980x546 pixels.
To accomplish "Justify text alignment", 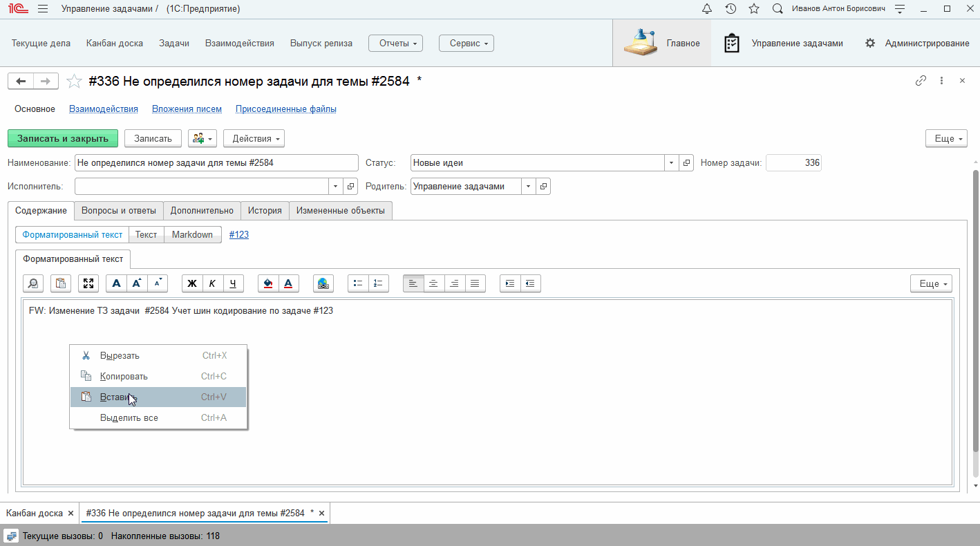I will [x=475, y=283].
